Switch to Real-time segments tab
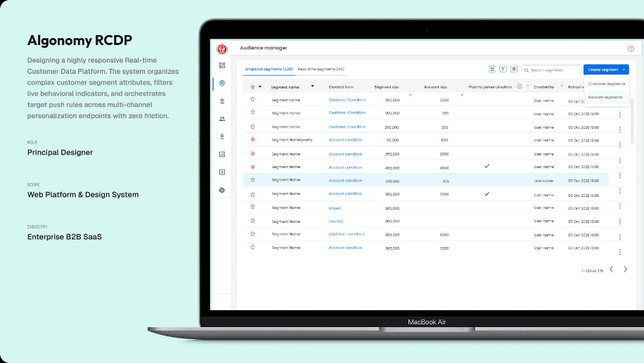The image size is (644, 363). 321,69
